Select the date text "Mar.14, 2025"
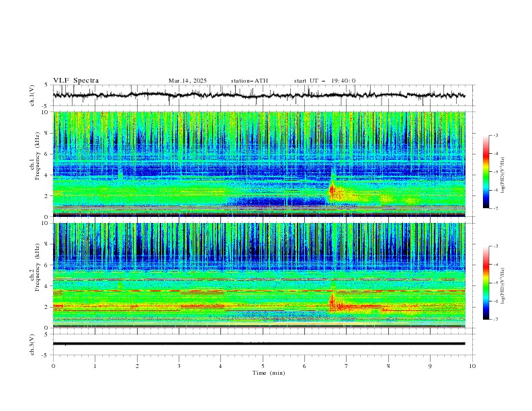 coord(187,81)
